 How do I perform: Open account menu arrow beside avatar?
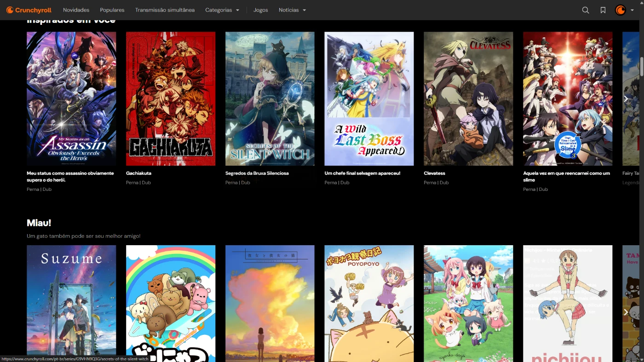point(632,10)
